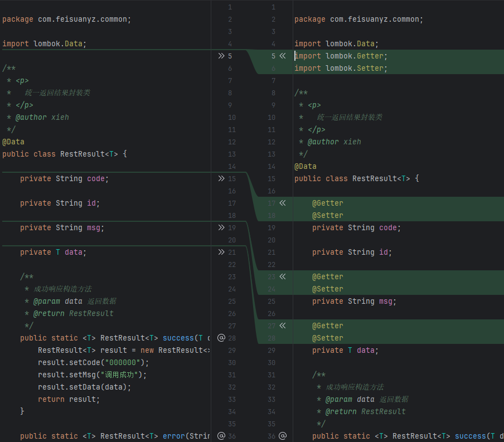The image size is (504, 442).
Task: Click the @Data annotation in the right pane
Action: click(306, 166)
